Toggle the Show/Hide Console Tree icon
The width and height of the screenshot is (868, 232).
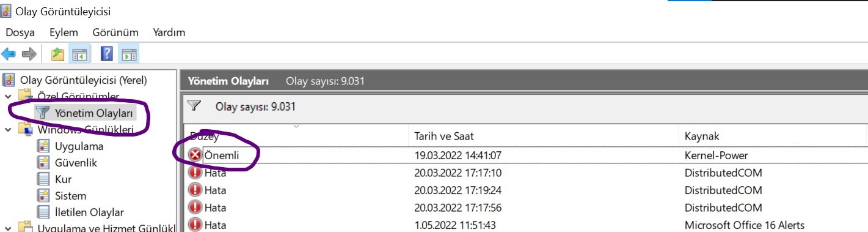point(79,54)
